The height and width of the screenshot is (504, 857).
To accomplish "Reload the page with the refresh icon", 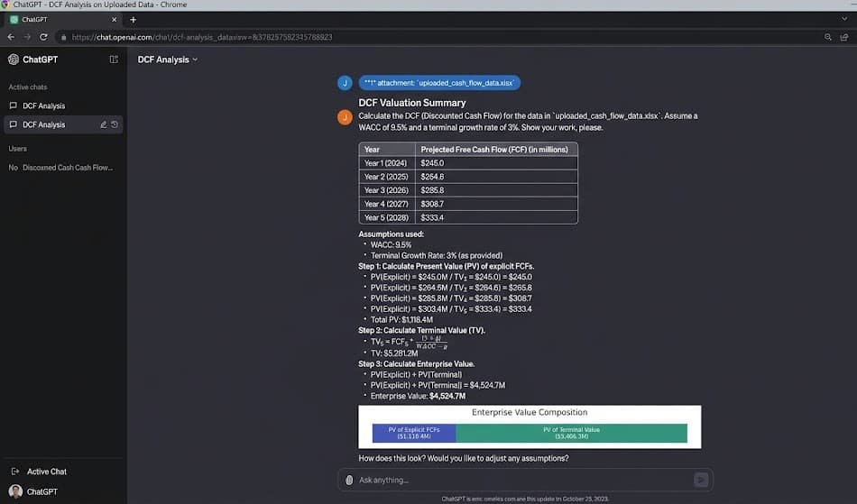I will tap(43, 37).
